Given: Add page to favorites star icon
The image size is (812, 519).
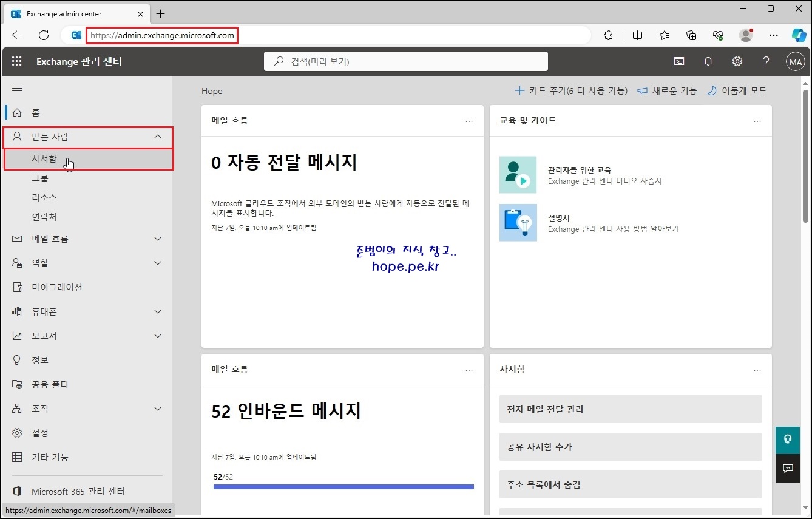Looking at the screenshot, I should (665, 35).
